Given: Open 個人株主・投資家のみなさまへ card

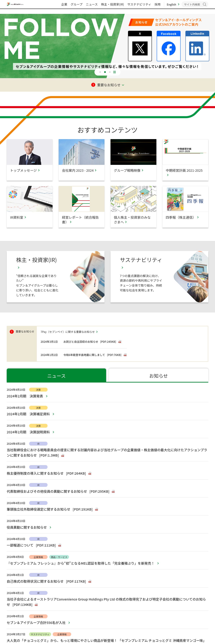Looking at the screenshot, I should pyautogui.click(x=133, y=207).
